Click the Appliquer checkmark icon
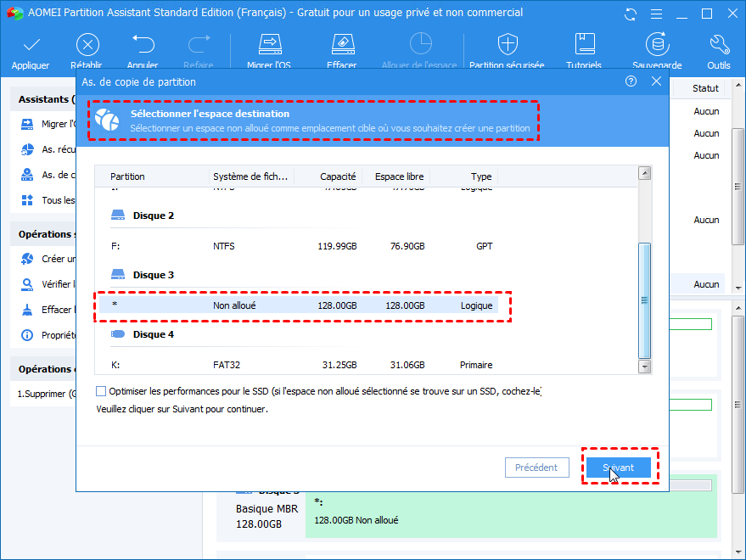This screenshot has width=746, height=560. 31,45
